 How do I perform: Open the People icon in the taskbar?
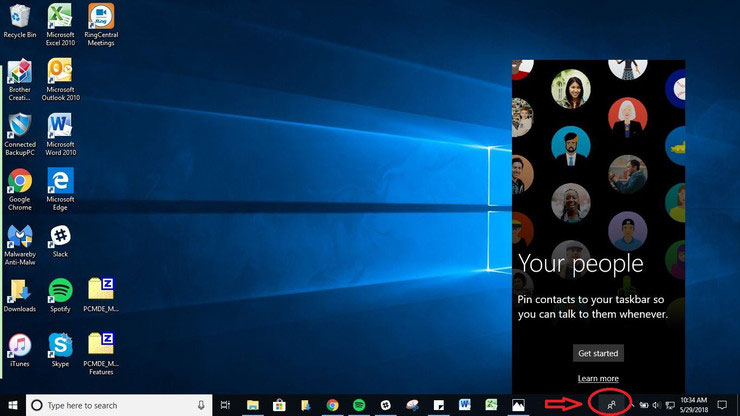tap(611, 405)
